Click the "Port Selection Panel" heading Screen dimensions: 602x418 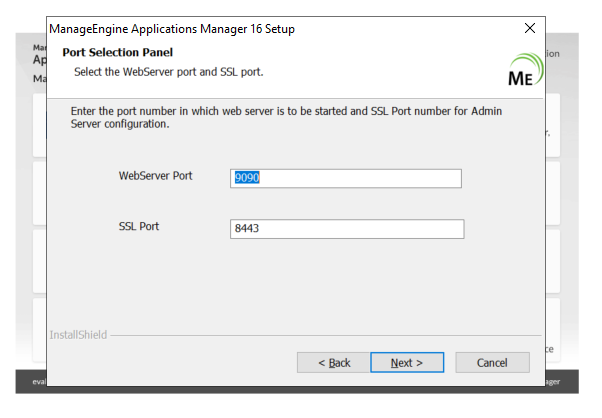pyautogui.click(x=117, y=52)
